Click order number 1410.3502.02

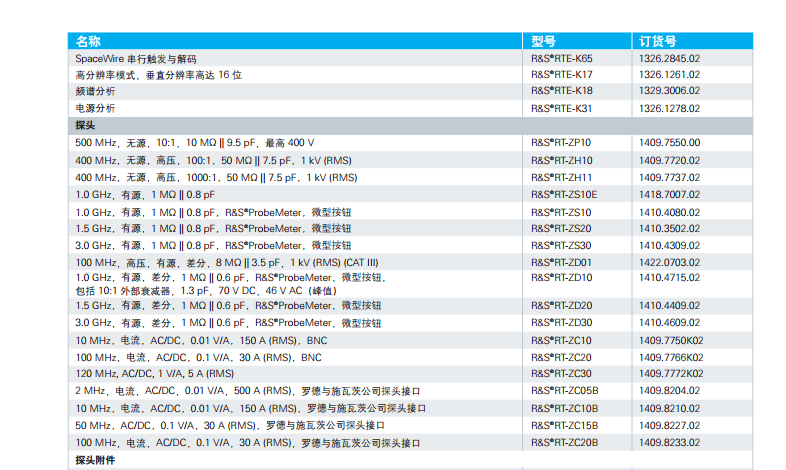(x=669, y=228)
